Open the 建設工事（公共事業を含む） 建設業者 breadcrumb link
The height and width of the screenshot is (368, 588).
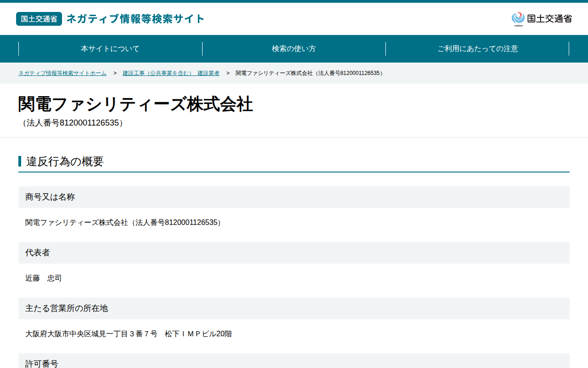pos(171,73)
